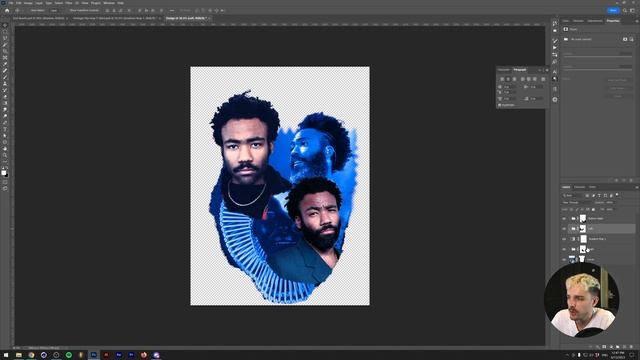Toggle layer filtering on/off switch

coord(617,195)
